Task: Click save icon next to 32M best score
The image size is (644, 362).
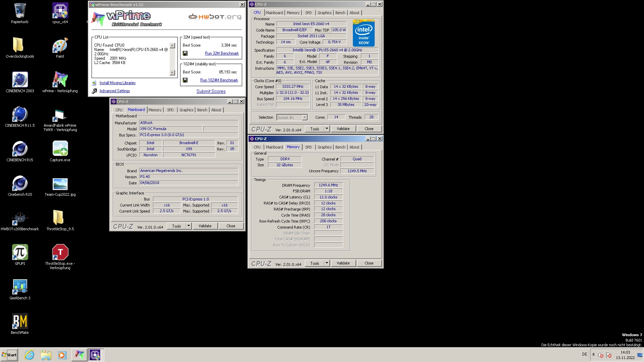Action: pyautogui.click(x=185, y=53)
